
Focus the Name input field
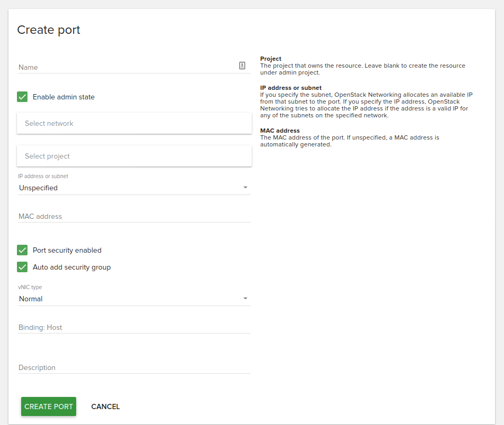pos(128,67)
